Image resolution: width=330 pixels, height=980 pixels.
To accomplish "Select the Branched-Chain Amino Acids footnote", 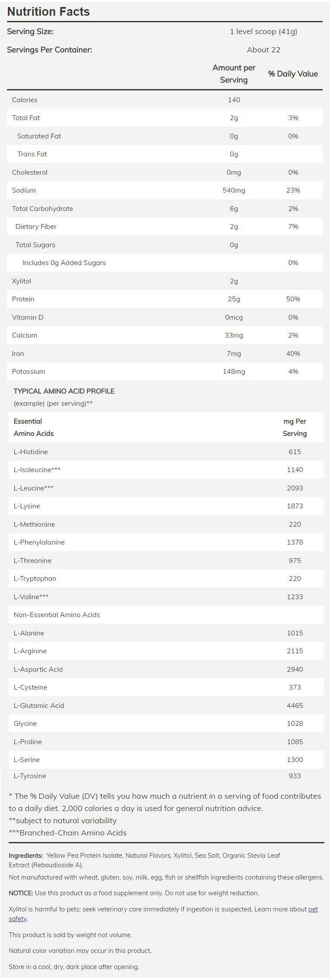I will click(68, 833).
